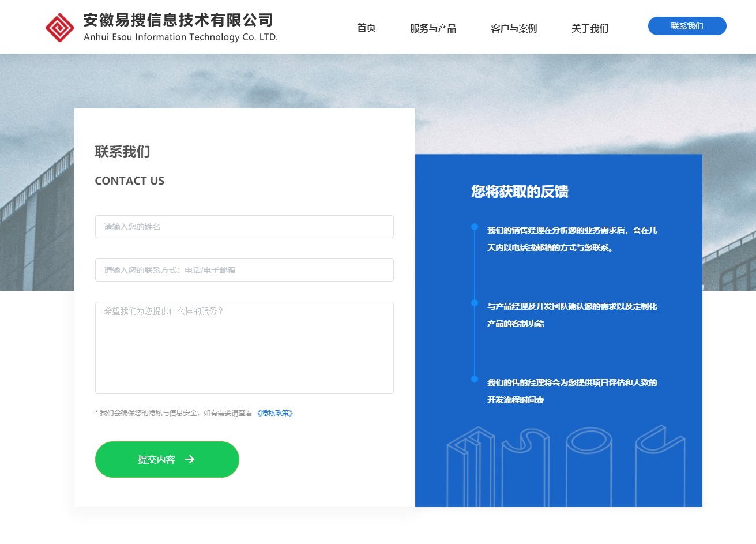Open the 服务与产品 menu item
The image size is (756, 544).
coord(433,28)
